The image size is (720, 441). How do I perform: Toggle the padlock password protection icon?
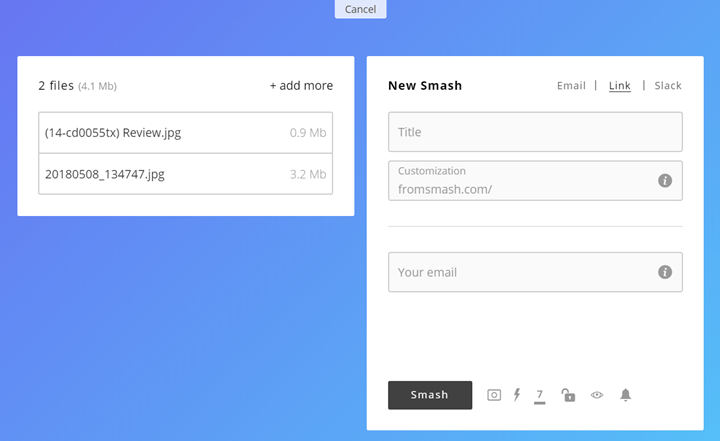point(568,395)
